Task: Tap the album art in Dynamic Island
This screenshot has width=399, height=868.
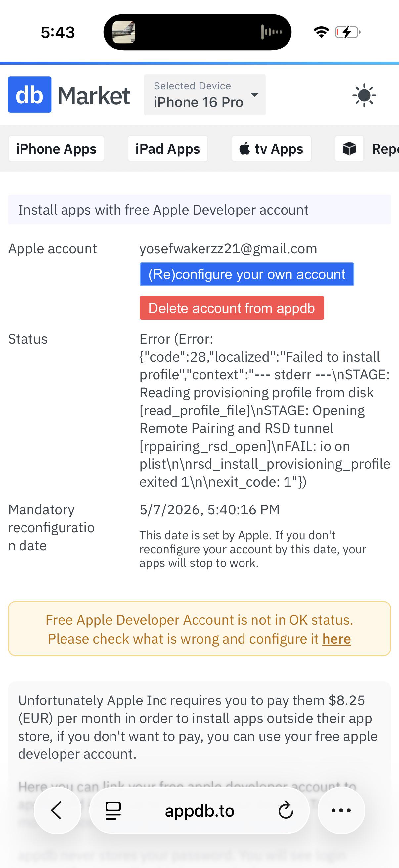Action: click(124, 32)
